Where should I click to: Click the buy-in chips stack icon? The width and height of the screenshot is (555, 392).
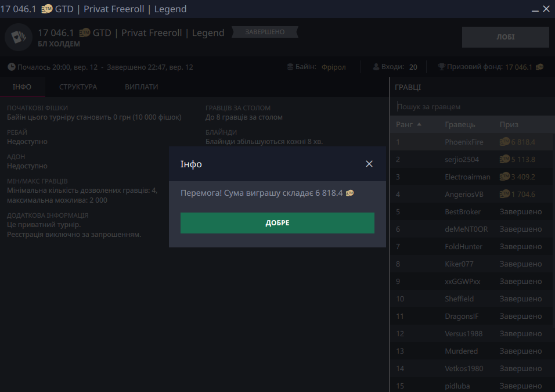(x=290, y=67)
